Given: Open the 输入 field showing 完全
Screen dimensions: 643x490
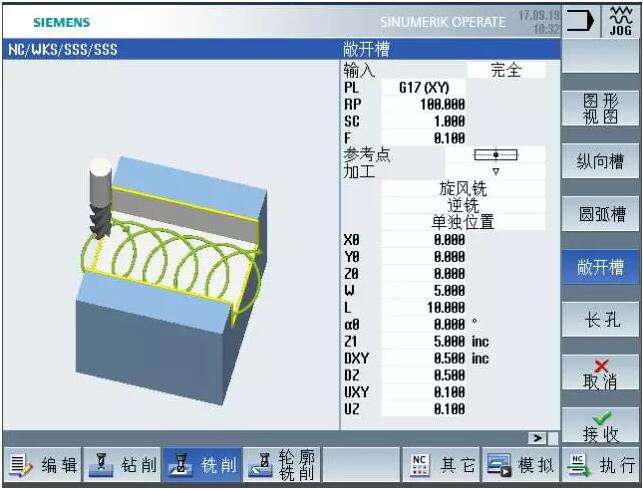Looking at the screenshot, I should 506,70.
